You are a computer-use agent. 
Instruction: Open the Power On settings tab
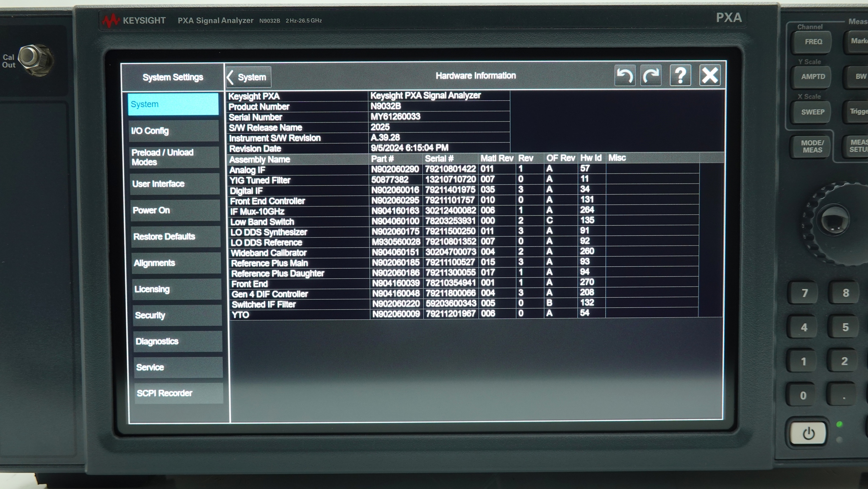(x=175, y=210)
